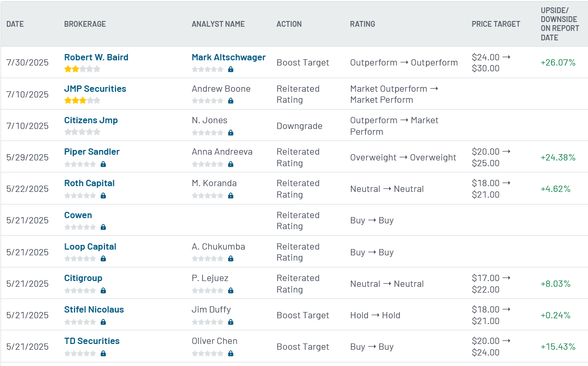This screenshot has width=588, height=366.
Task: Click the 7/30/2025 date cell
Action: click(x=27, y=62)
